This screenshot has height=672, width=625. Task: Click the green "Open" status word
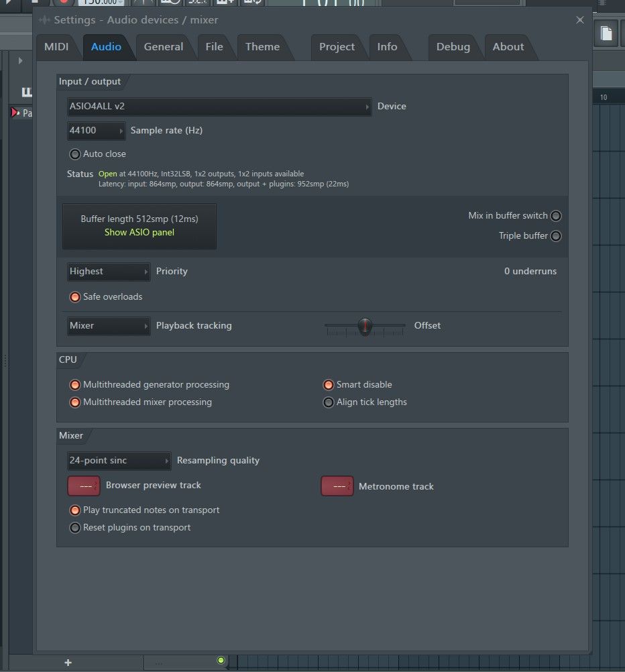coord(107,174)
